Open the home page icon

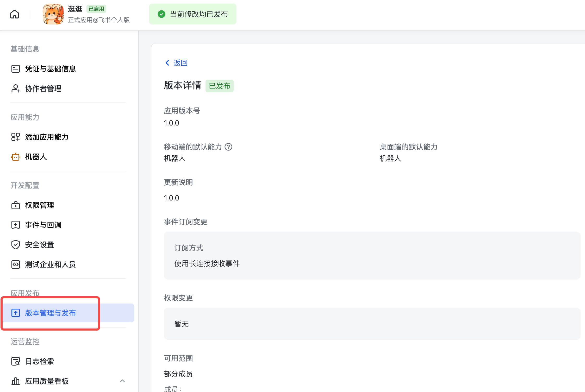pyautogui.click(x=14, y=14)
